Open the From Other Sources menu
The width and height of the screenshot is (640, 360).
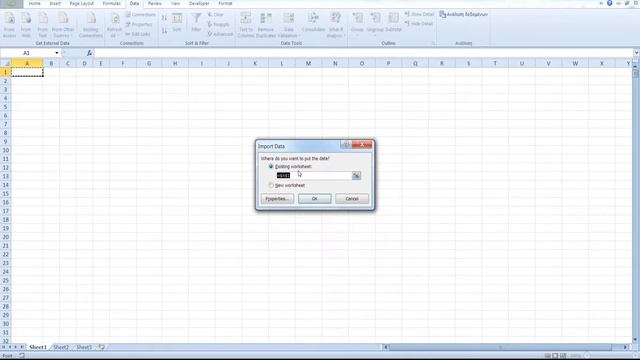(x=63, y=25)
